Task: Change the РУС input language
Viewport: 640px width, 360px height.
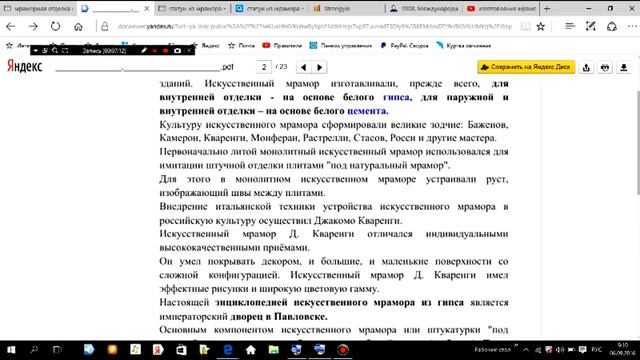Action: pyautogui.click(x=597, y=350)
